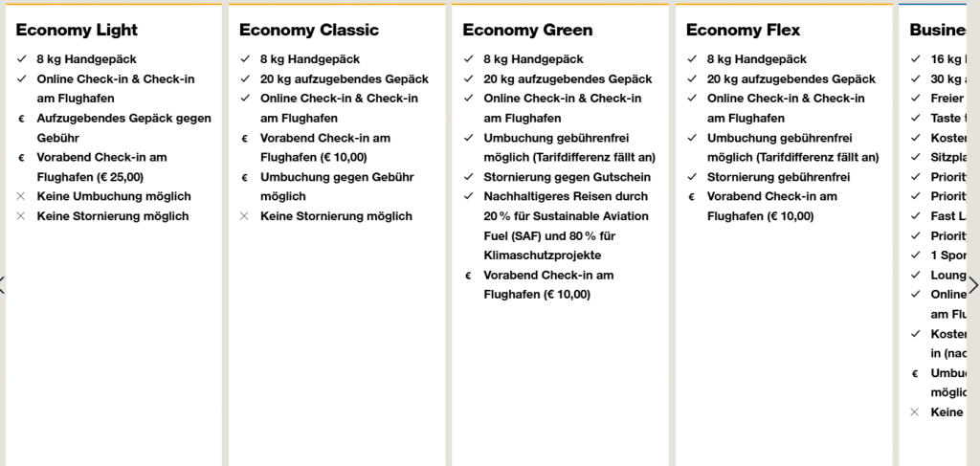The height and width of the screenshot is (466, 980).
Task: Select the Economy Light heading
Action: pos(77,30)
